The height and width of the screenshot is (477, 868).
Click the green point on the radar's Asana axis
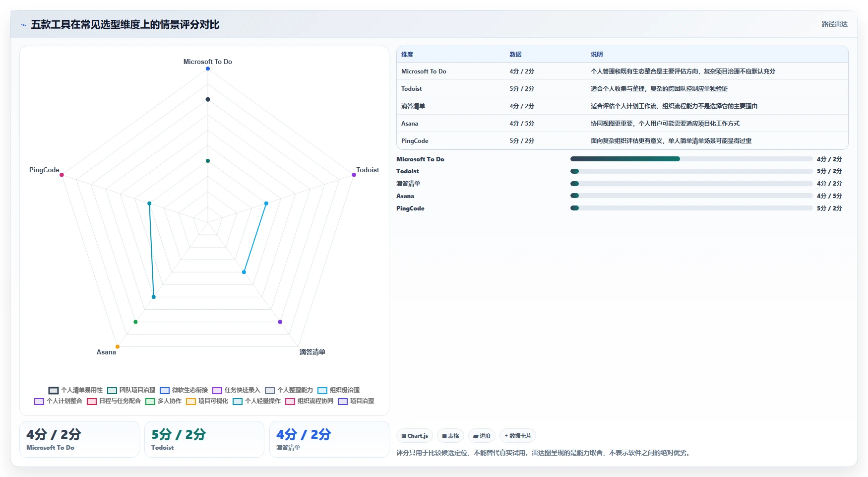click(135, 322)
